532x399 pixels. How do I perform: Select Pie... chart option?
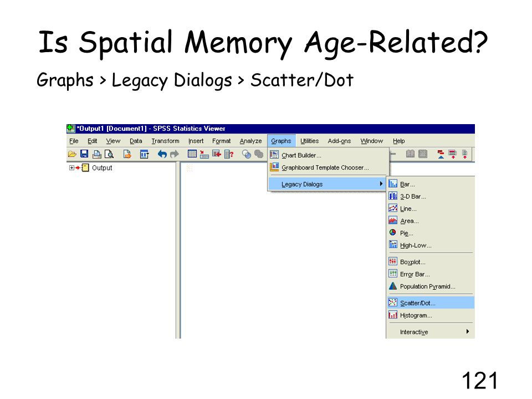[x=431, y=233]
